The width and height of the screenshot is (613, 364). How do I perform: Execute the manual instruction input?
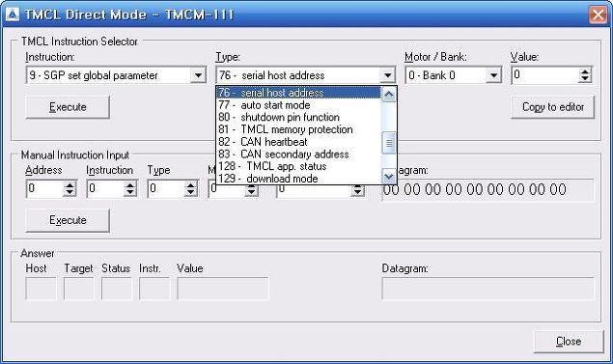tap(68, 220)
